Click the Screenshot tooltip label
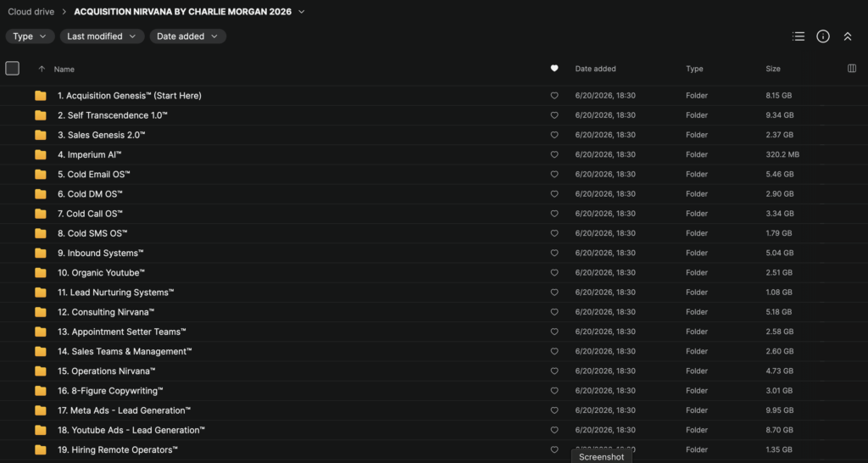 coord(601,457)
